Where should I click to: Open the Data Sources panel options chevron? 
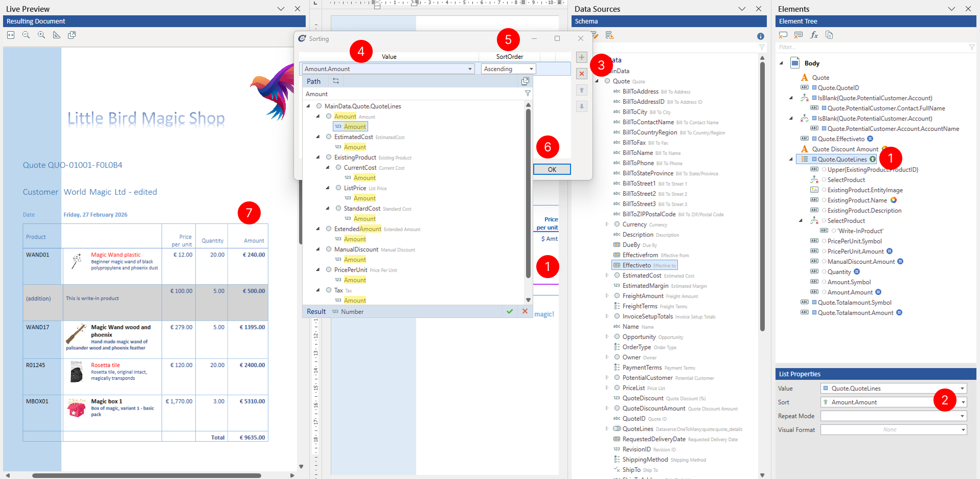pos(742,9)
